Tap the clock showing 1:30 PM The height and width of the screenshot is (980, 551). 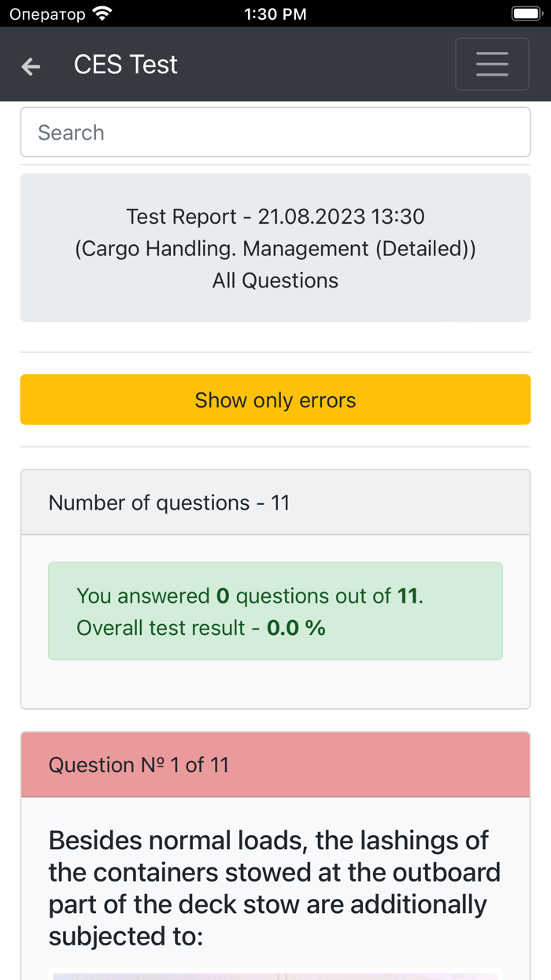(275, 13)
